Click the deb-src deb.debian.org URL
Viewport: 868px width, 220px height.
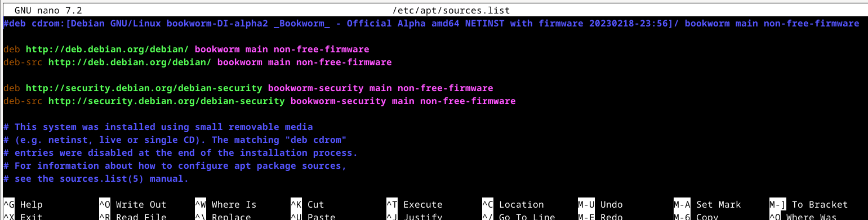[130, 62]
